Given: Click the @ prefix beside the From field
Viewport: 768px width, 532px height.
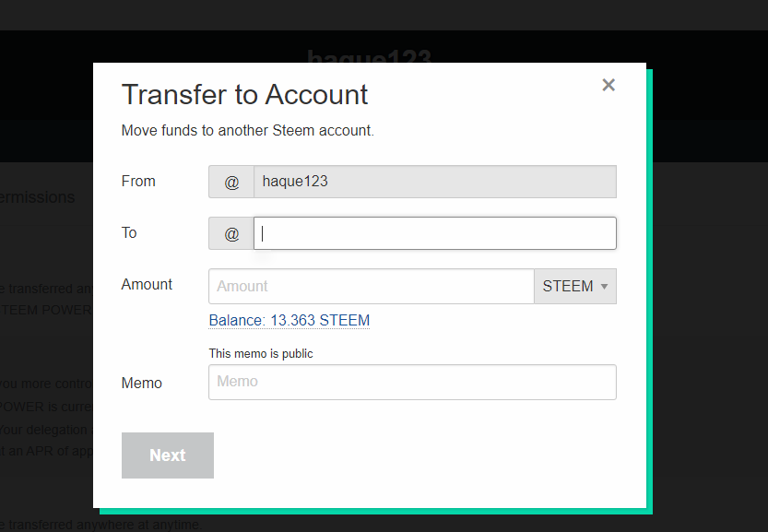Looking at the screenshot, I should coord(231,182).
